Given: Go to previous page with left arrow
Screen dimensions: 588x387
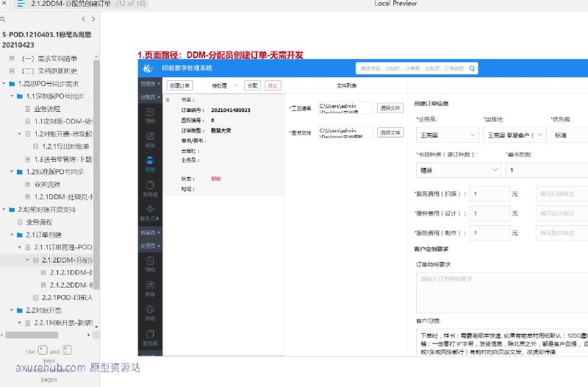Looking at the screenshot, I should click(x=83, y=19).
